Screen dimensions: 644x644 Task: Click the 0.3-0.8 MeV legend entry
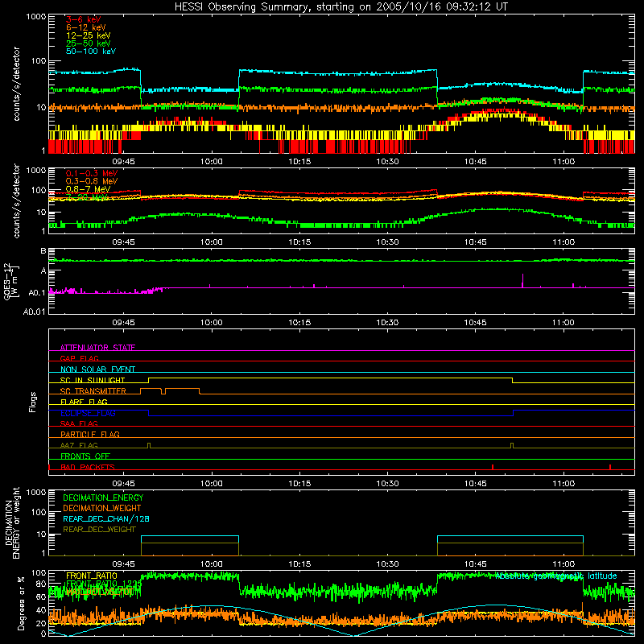(92, 182)
